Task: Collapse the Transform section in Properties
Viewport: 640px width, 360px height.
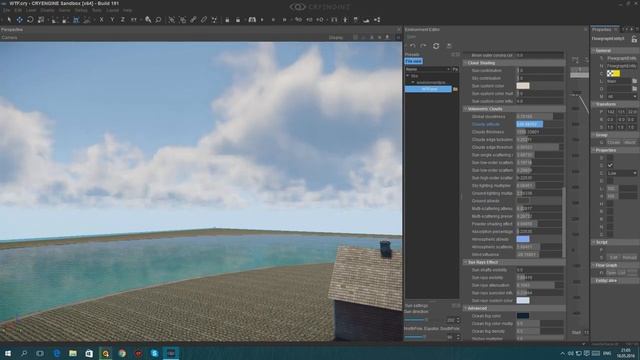Action: [593, 104]
